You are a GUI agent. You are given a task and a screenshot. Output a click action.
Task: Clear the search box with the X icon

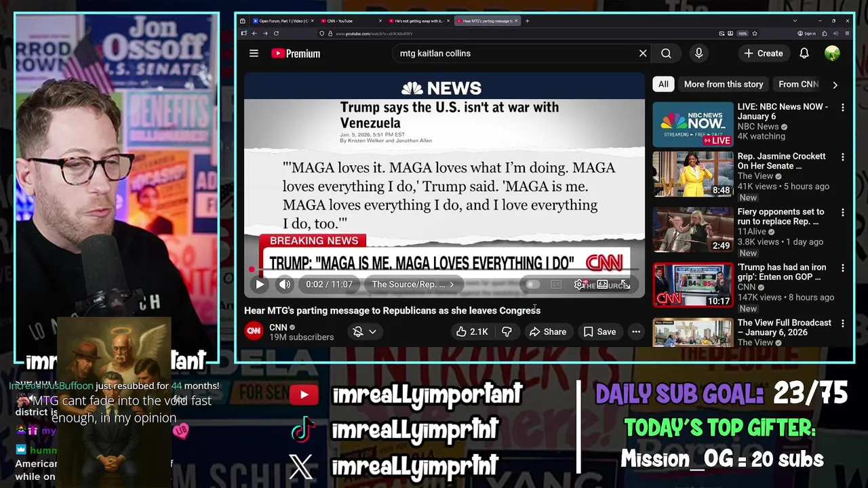[x=643, y=54]
